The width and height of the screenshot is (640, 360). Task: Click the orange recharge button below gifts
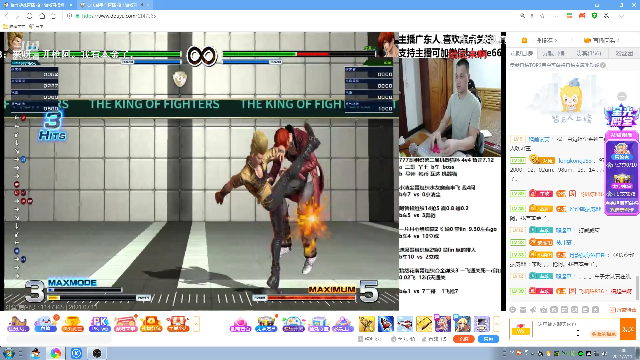464,339
